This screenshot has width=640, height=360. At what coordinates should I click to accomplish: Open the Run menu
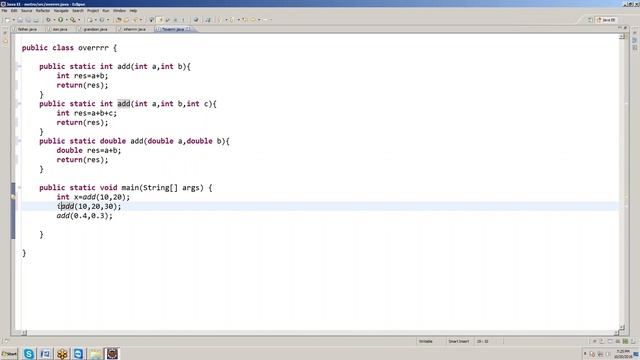(x=106, y=11)
